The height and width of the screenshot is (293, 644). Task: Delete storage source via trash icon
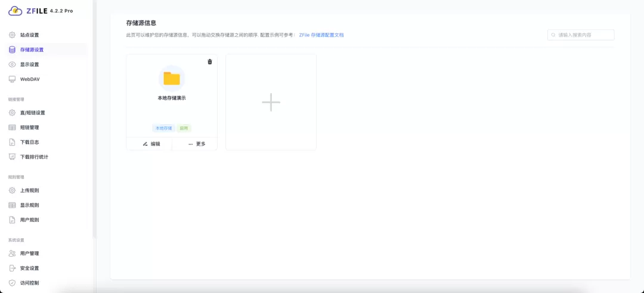209,62
